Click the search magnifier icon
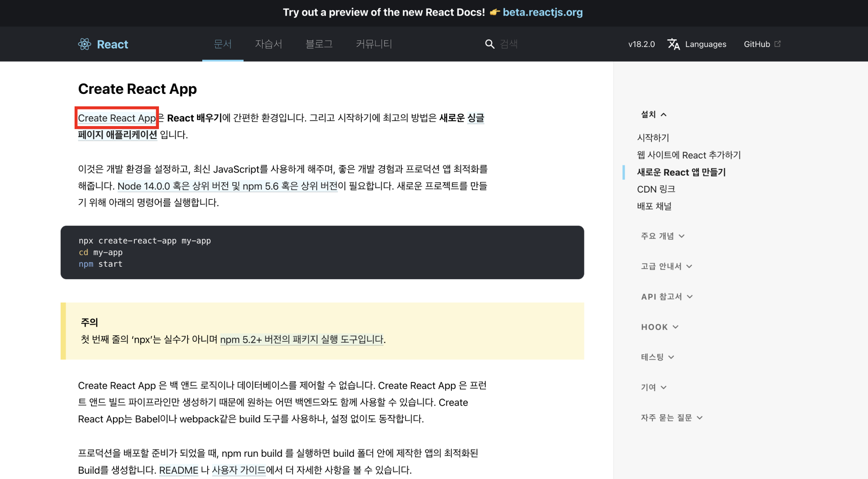The width and height of the screenshot is (868, 479). (x=489, y=44)
